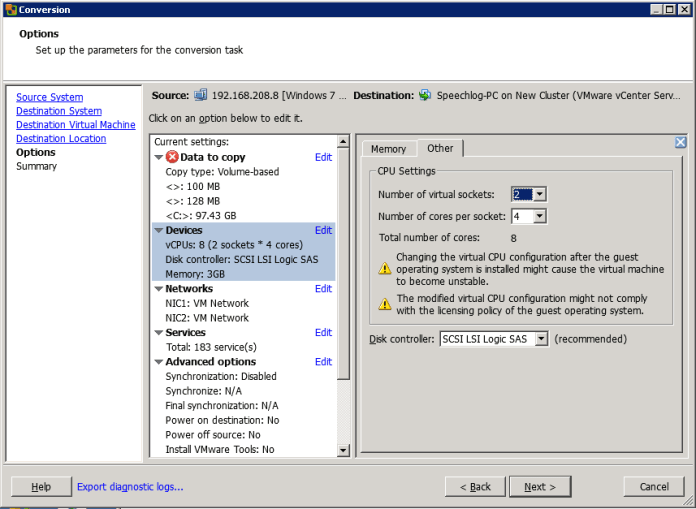Screen dimensions: 696x509
Task: Click the licensing policy warning icon
Action: pos(384,304)
